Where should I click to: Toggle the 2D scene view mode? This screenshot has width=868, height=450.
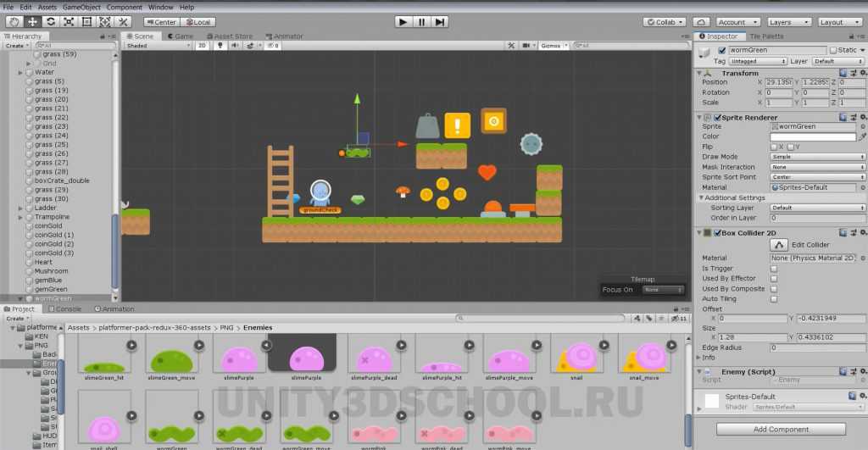pos(203,46)
